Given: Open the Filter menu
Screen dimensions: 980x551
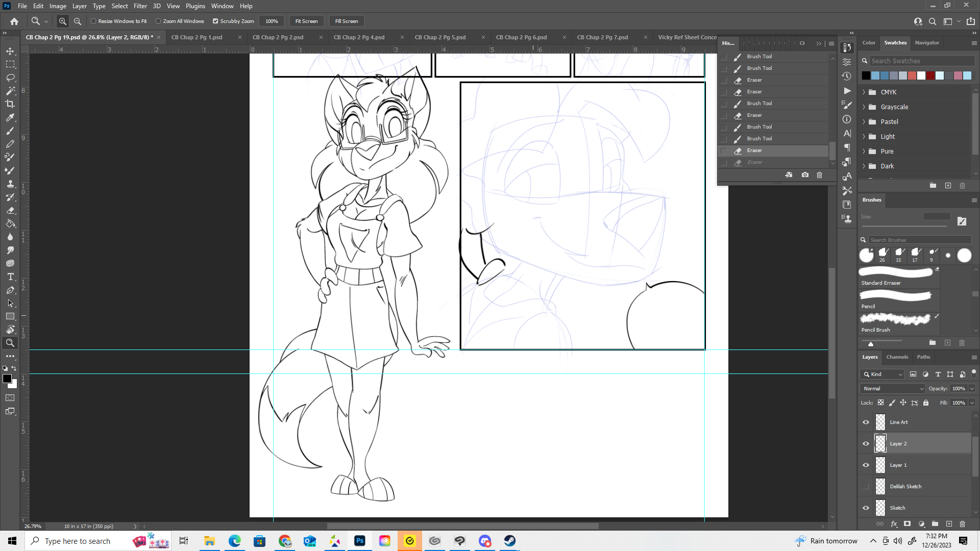Looking at the screenshot, I should click(140, 6).
